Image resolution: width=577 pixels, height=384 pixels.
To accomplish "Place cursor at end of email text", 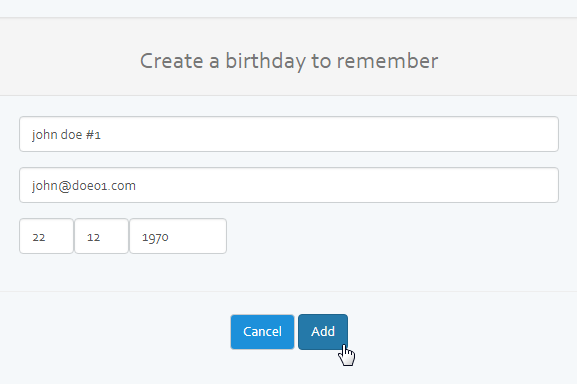I will tap(137, 186).
